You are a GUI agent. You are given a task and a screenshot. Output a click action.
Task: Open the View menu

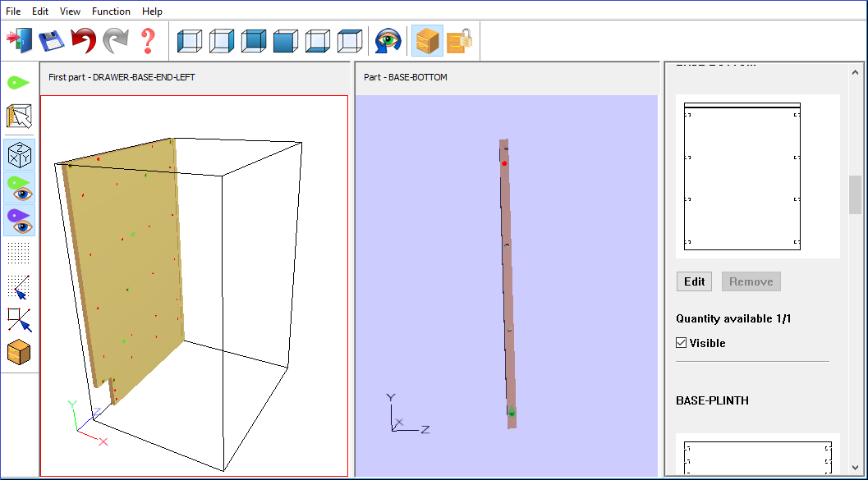[70, 11]
